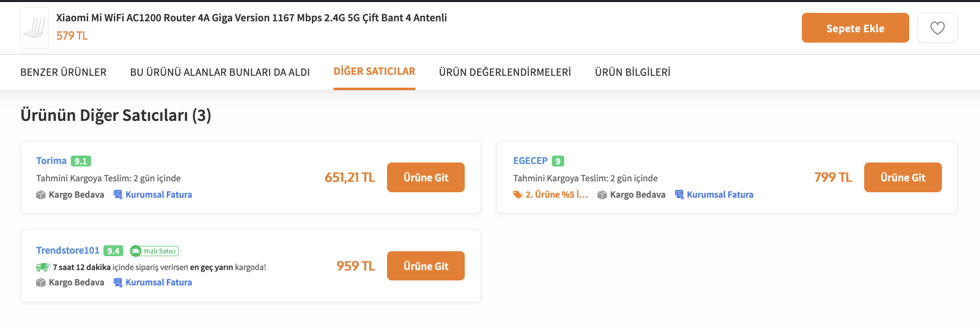Click Torima's Kargo Bedava box icon
Image resolution: width=980 pixels, height=327 pixels.
point(41,195)
